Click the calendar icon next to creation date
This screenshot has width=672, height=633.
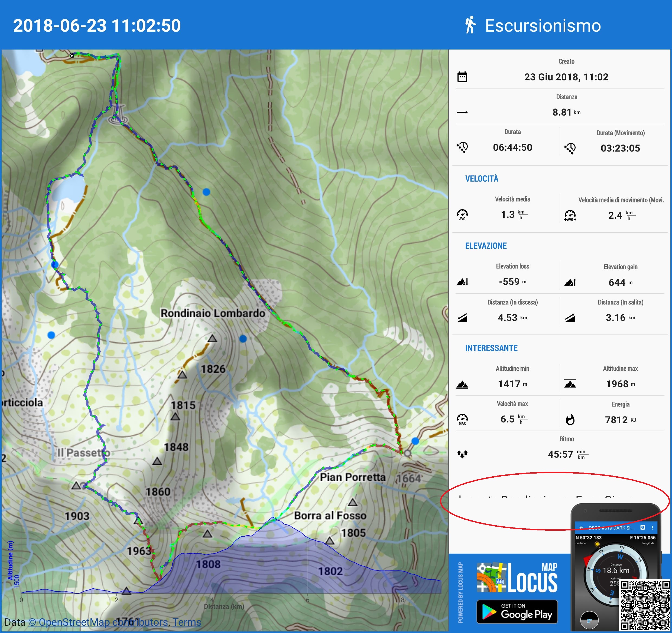click(462, 77)
